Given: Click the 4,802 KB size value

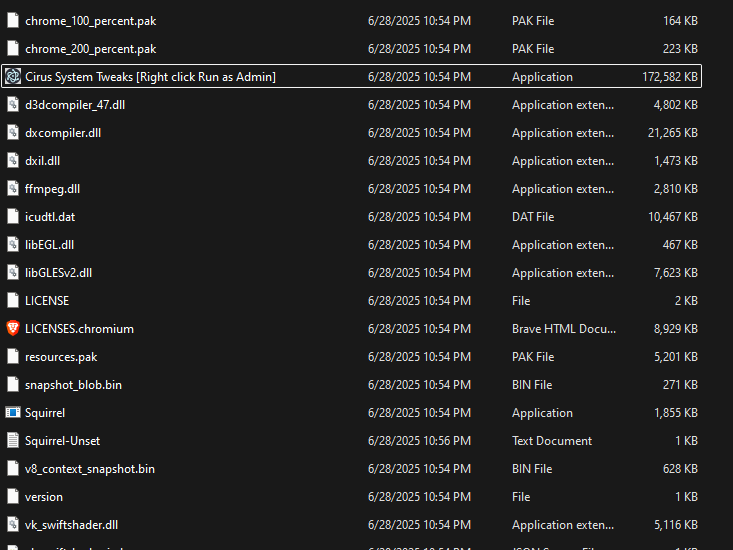Looking at the screenshot, I should pyautogui.click(x=676, y=105).
